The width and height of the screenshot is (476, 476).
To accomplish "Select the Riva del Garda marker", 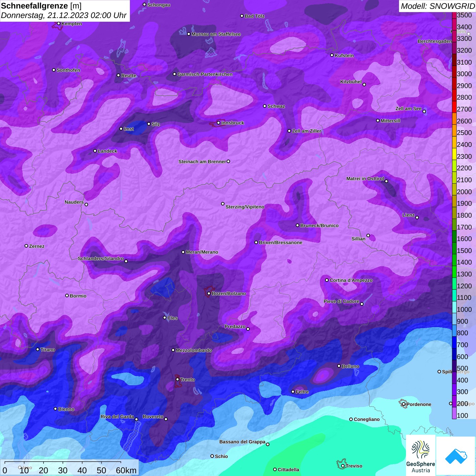I will pos(137,419).
